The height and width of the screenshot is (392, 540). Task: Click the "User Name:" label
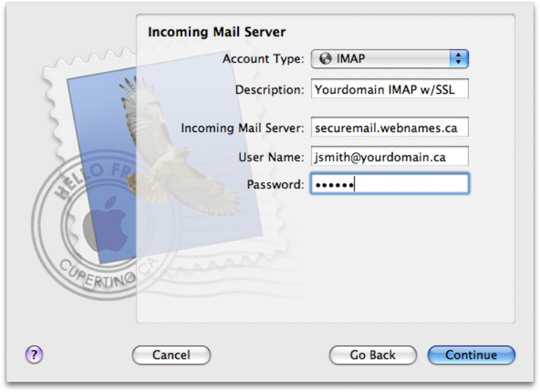272,157
